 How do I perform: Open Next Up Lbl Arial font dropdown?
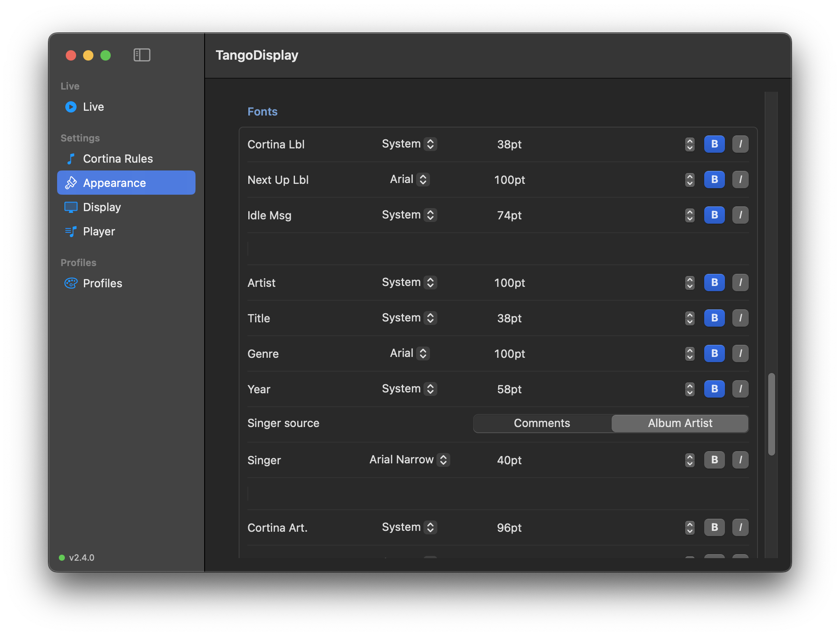409,180
